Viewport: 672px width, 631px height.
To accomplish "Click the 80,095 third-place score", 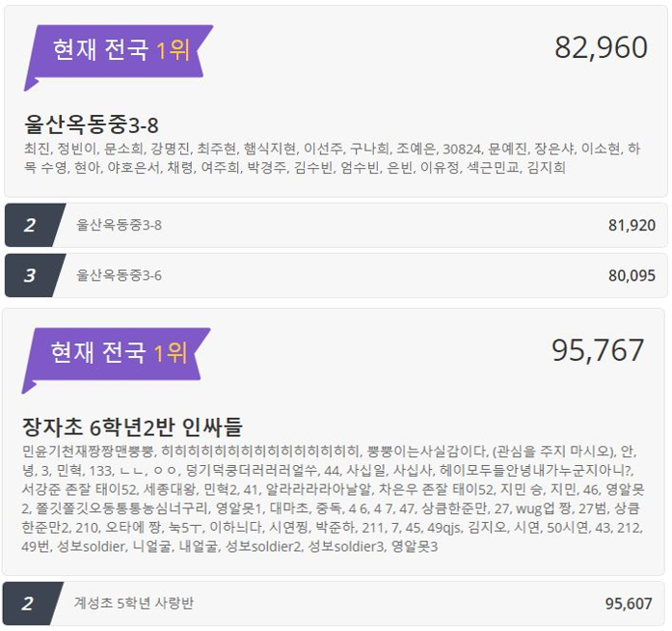I will tap(632, 275).
